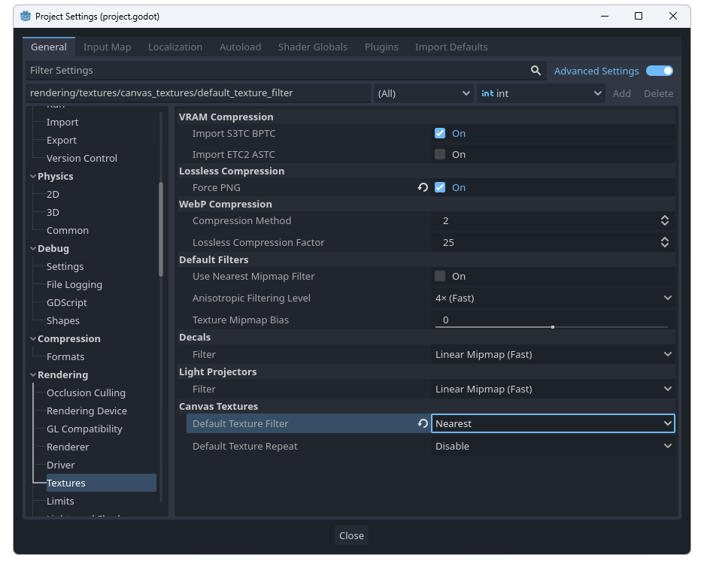Select Shapes under Debug
The width and height of the screenshot is (704, 588).
63,320
